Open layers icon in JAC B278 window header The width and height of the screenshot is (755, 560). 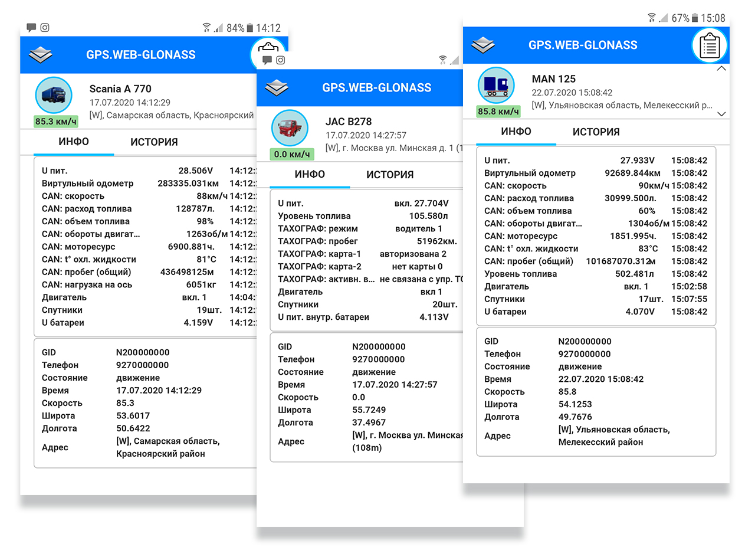277,88
